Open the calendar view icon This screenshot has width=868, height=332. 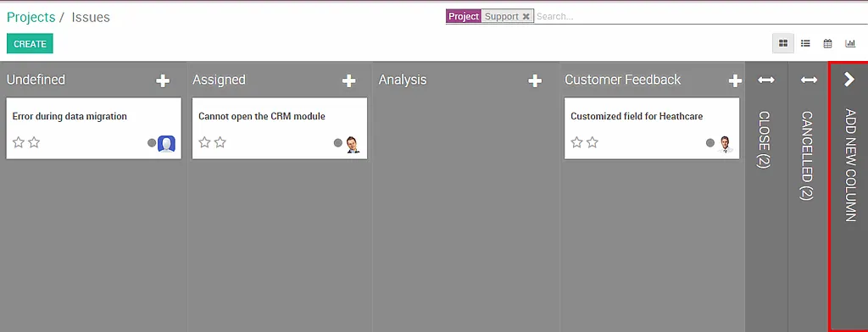(827, 43)
